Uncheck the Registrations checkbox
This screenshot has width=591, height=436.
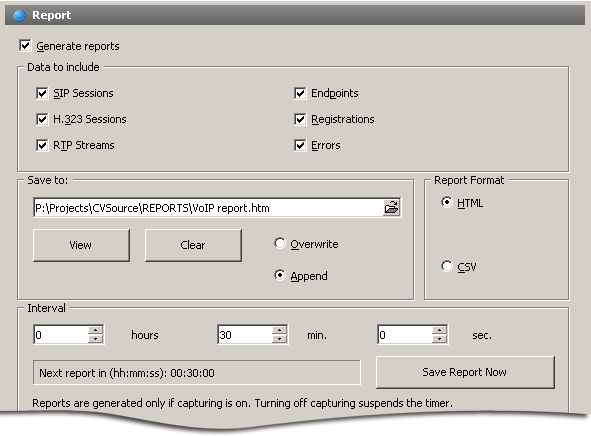300,119
